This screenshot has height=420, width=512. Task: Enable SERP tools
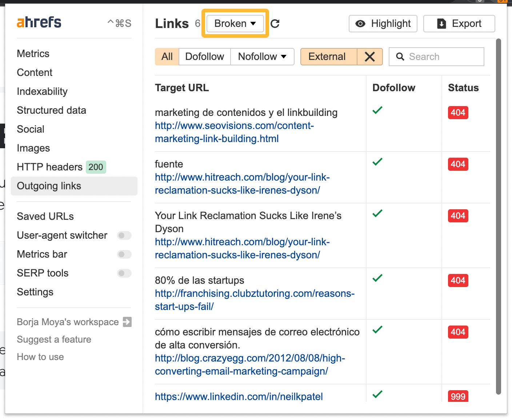pos(124,273)
